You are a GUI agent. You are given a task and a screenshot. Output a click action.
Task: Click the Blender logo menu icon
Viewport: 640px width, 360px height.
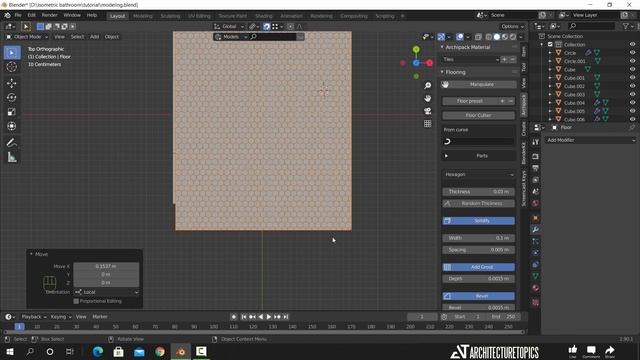tap(7, 15)
